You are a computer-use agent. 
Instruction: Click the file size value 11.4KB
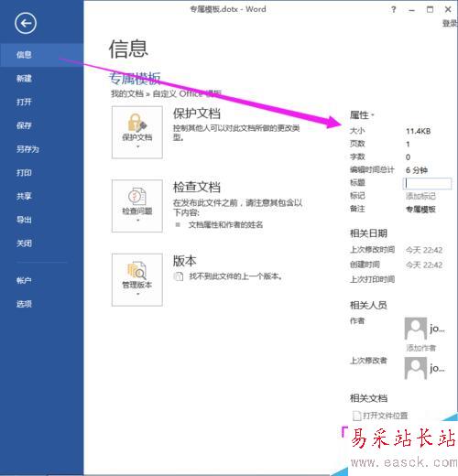(418, 131)
